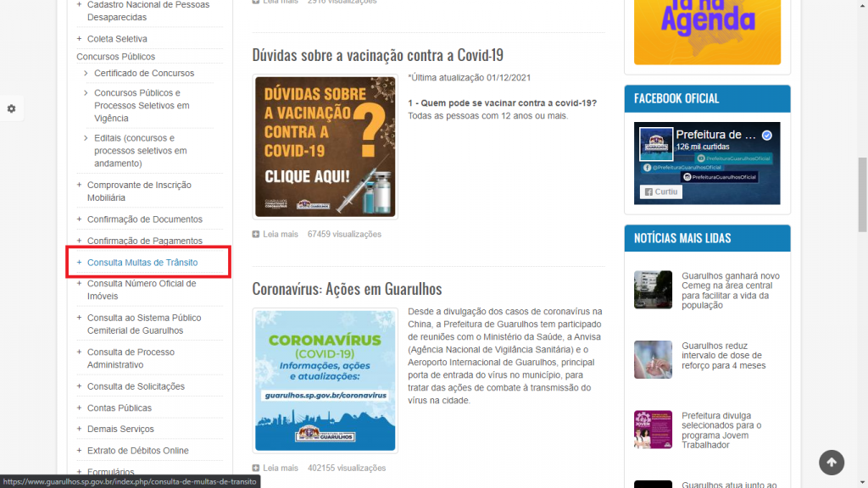Image resolution: width=868 pixels, height=488 pixels.
Task: Click plus icon beside Covid-19 vaccination Leia mais
Action: (256, 235)
